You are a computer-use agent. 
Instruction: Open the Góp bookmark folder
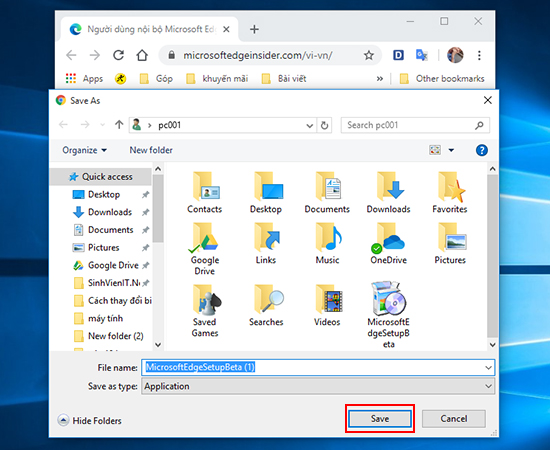pyautogui.click(x=156, y=79)
